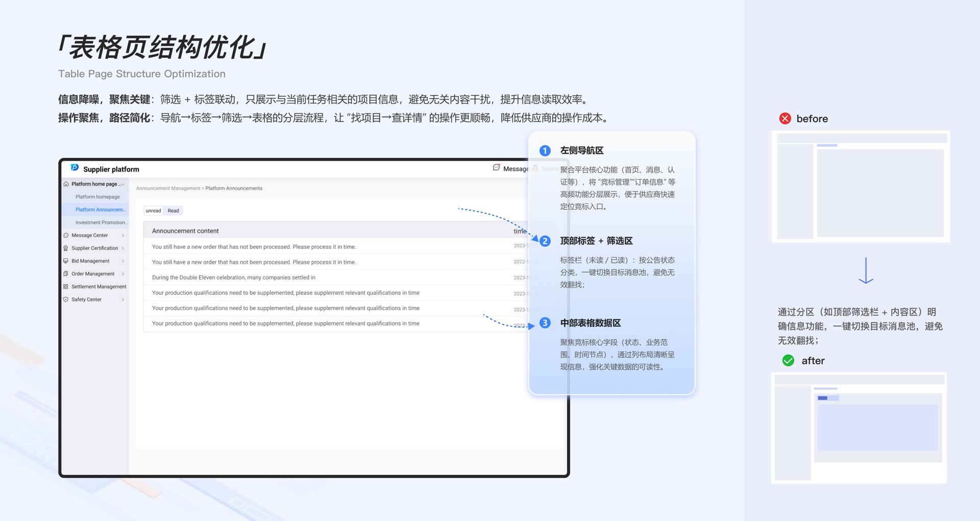Click the after layout wireframe thumbnail
This screenshot has width=980, height=521.
coord(859,428)
